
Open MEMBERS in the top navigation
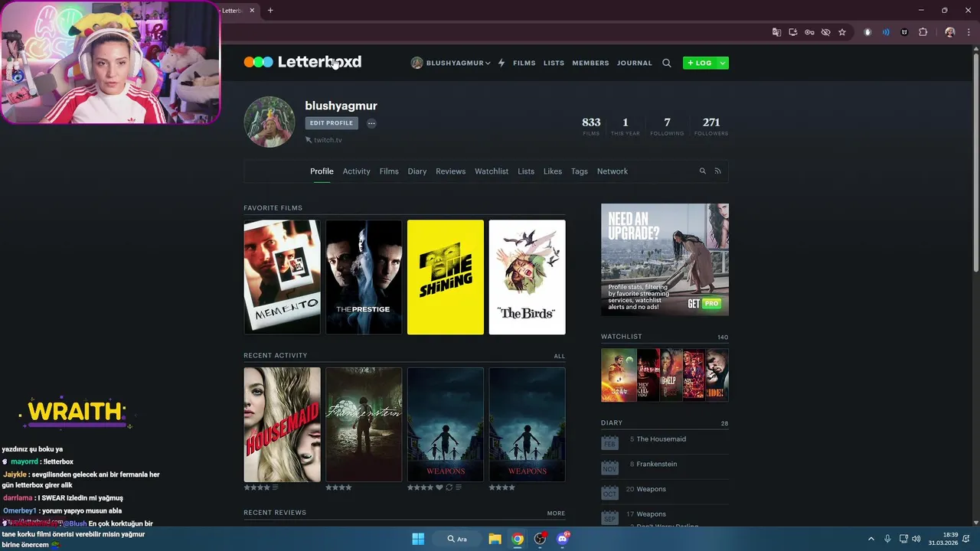point(590,63)
